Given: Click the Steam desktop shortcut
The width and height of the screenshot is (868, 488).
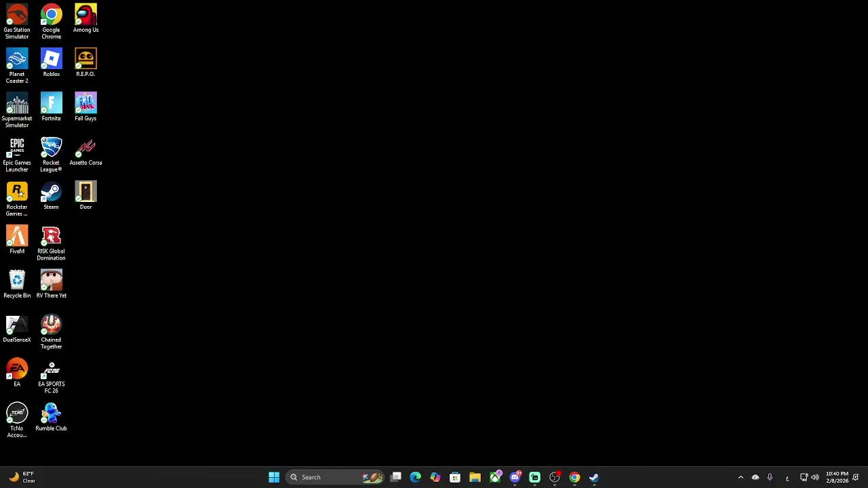Looking at the screenshot, I should point(51,195).
